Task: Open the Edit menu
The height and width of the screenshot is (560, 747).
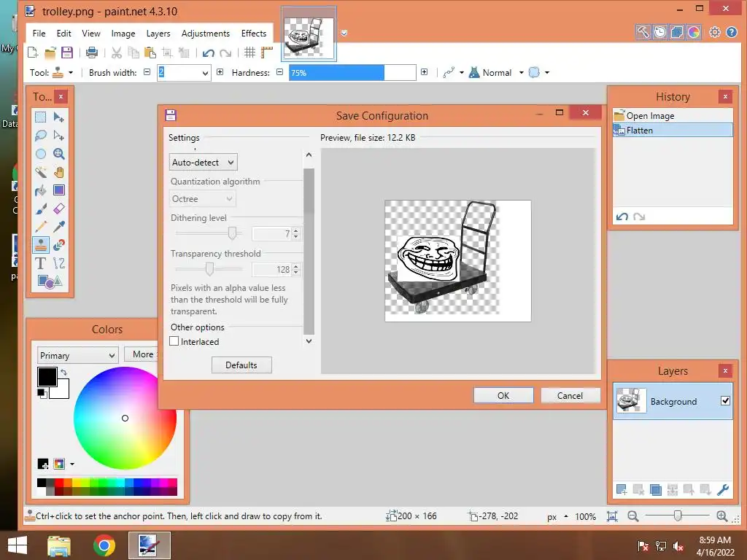Action: (x=64, y=34)
